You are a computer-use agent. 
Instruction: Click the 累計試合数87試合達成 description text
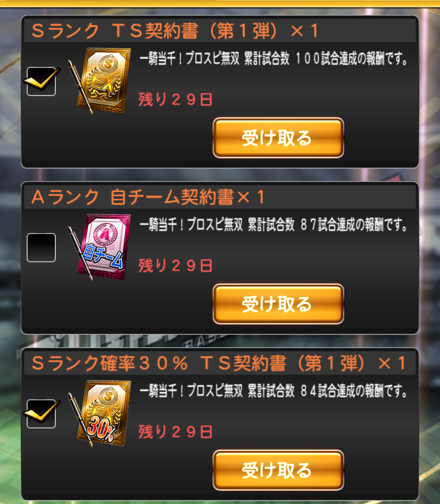[274, 225]
